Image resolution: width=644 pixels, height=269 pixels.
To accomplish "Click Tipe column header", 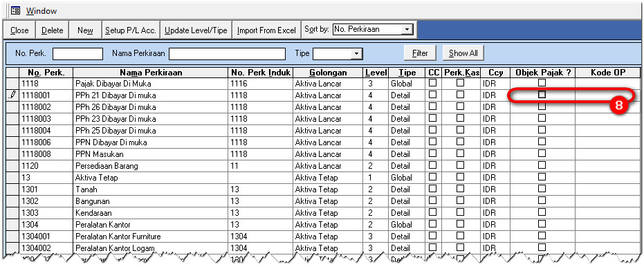I will (407, 73).
